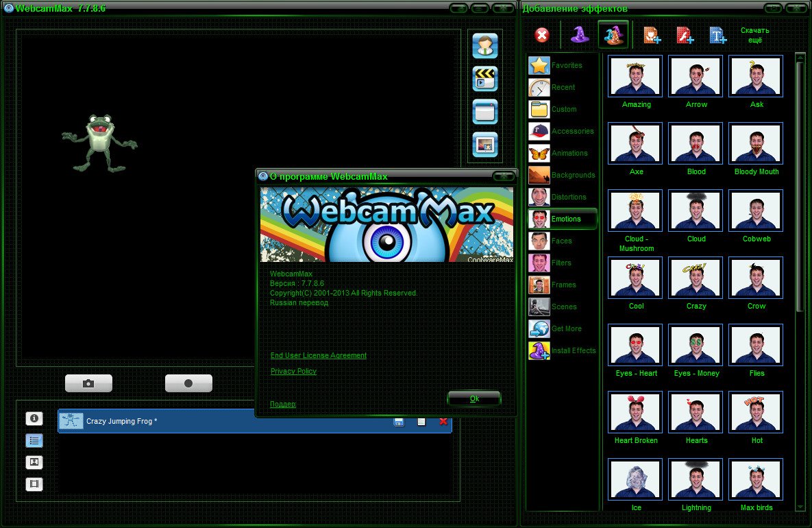The image size is (812, 528).
Task: Save the Crazy Jumping Frog effect
Action: pyautogui.click(x=399, y=421)
